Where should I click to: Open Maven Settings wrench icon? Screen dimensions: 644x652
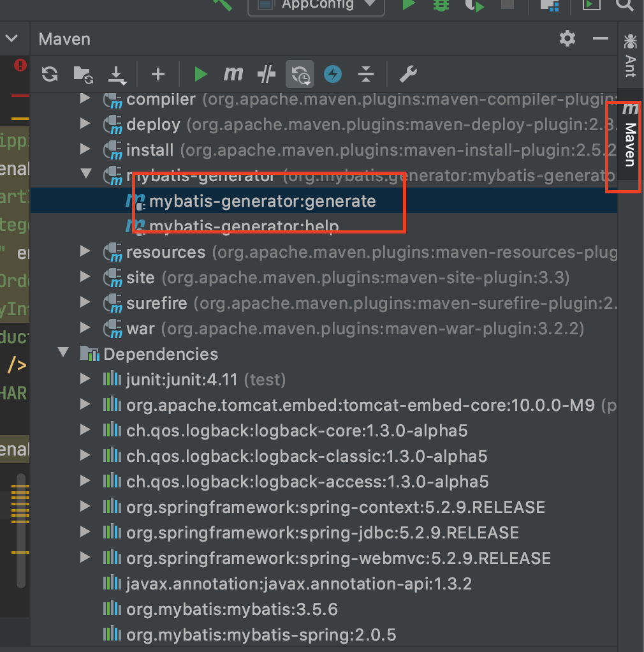point(408,75)
